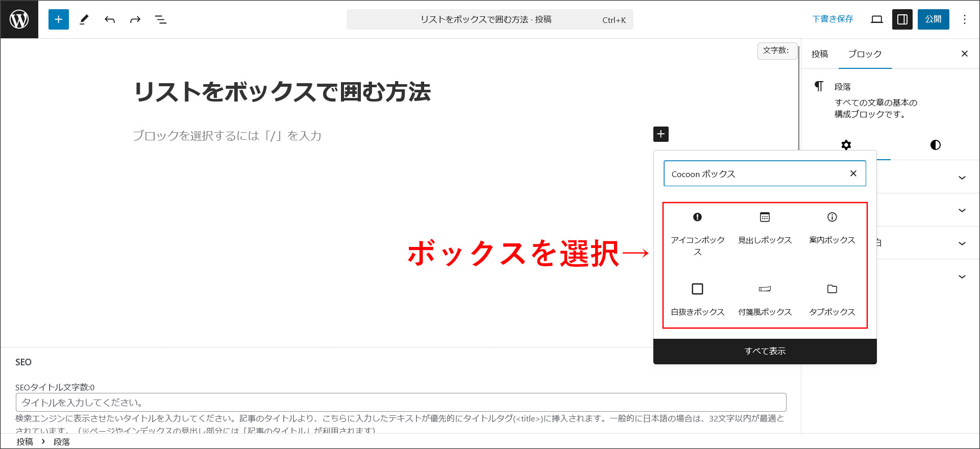This screenshot has width=980, height=449.
Task: Click the 下書き保存 link
Action: (x=833, y=19)
